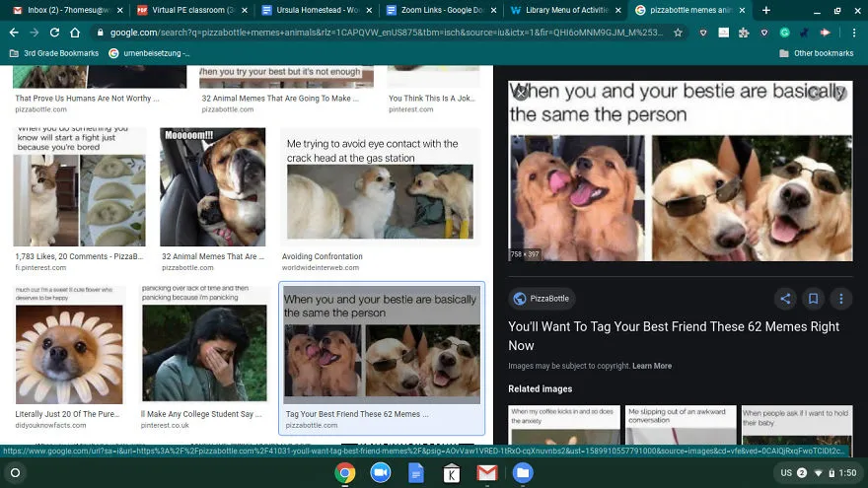The width and height of the screenshot is (868, 488).
Task: Focus the address bar URL
Action: [386, 33]
